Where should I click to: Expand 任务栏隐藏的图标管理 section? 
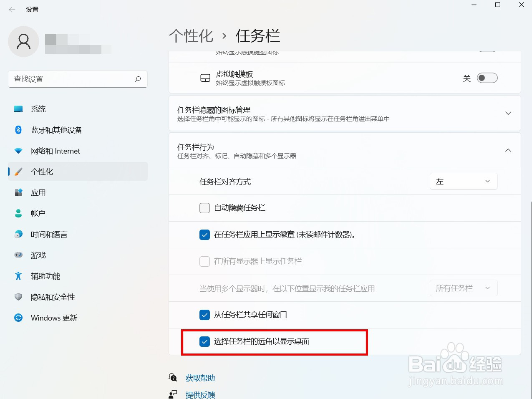[508, 113]
